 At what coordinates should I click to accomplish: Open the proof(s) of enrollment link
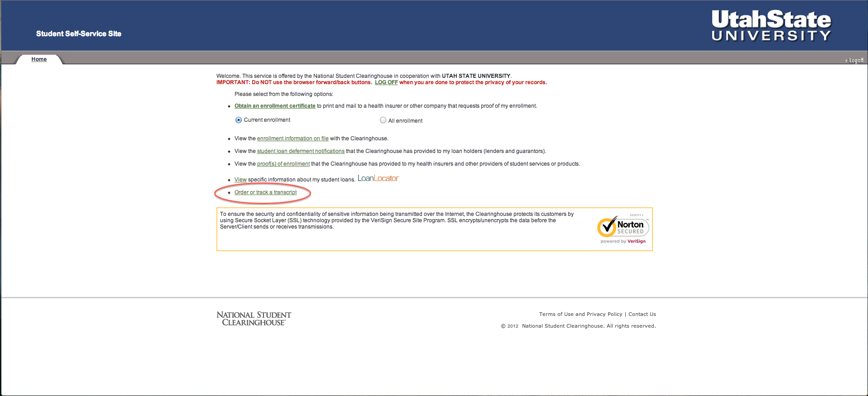tap(283, 164)
